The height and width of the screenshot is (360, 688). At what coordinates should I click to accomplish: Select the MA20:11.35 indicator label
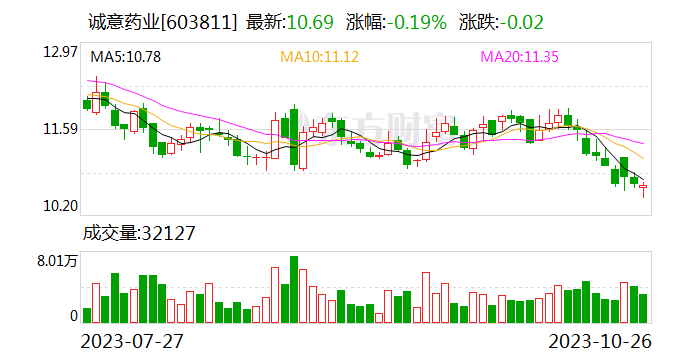(519, 57)
